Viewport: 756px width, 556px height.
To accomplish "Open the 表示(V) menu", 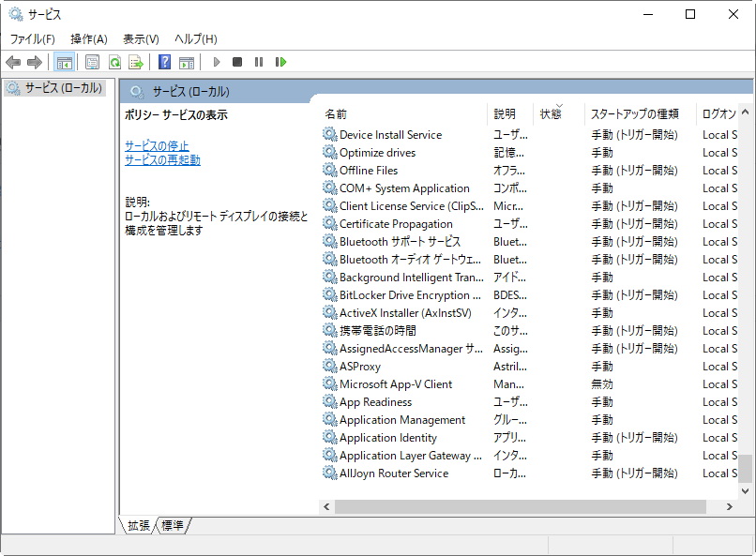I will pyautogui.click(x=141, y=38).
